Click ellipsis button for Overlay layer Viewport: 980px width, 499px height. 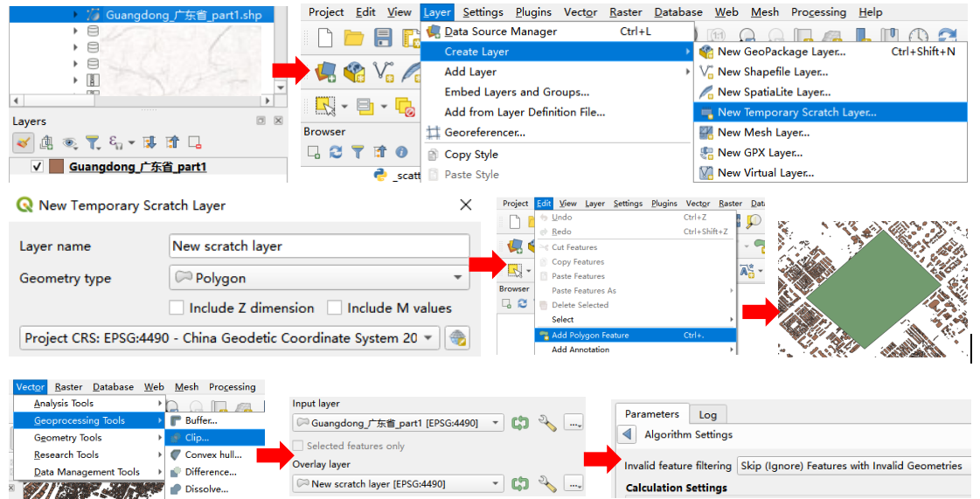(x=574, y=484)
